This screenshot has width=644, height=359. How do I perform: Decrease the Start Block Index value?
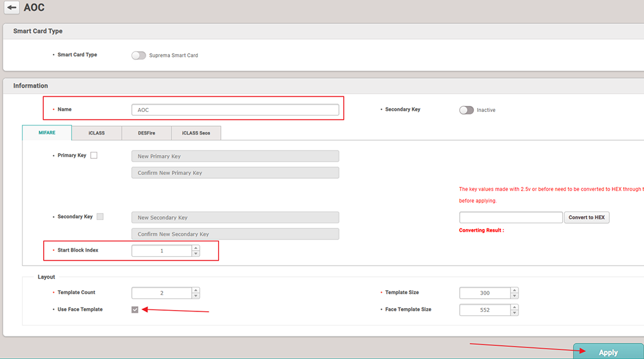[x=196, y=253]
